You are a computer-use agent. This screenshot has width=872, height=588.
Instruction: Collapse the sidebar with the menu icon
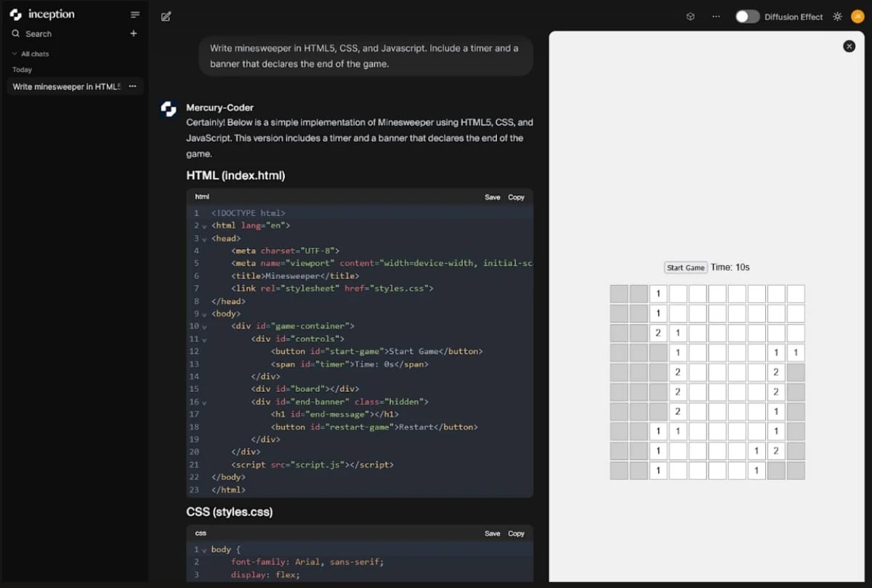point(134,15)
